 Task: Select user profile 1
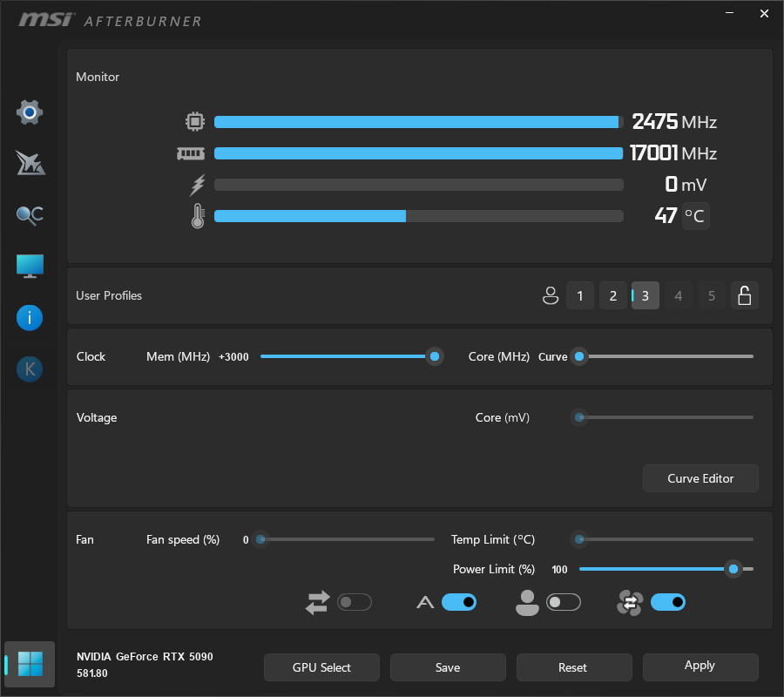(x=580, y=296)
